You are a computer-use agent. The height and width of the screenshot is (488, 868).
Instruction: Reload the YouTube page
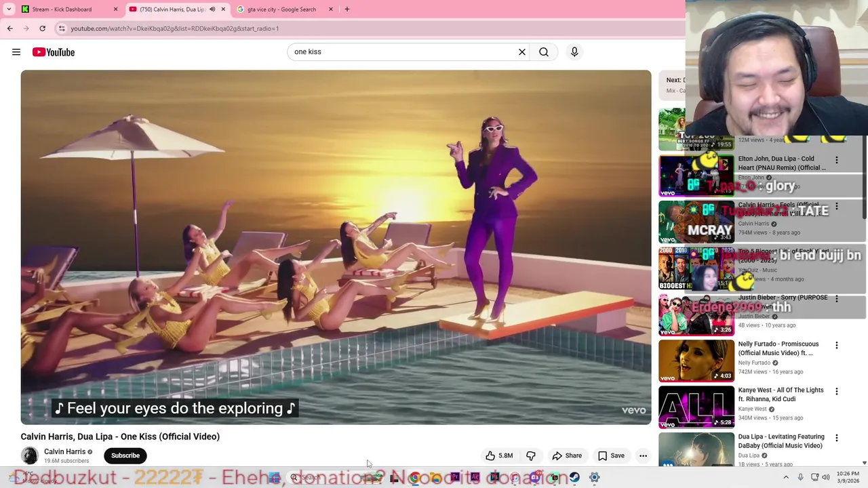pos(42,28)
